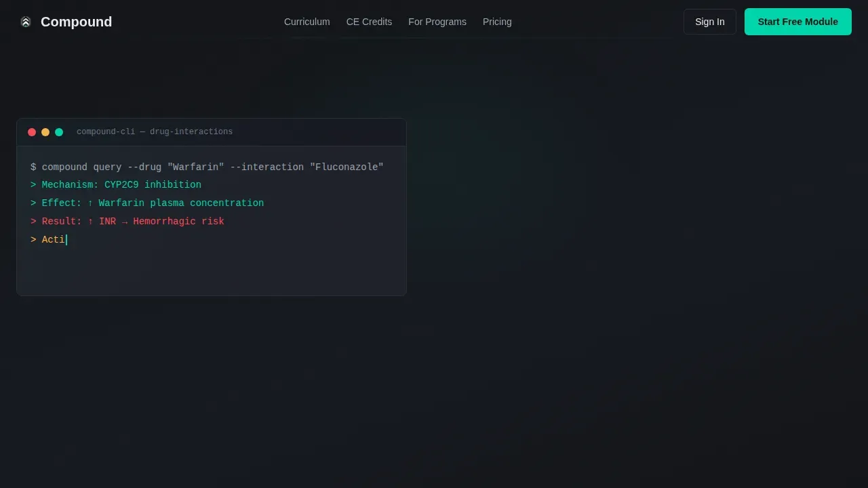Image resolution: width=868 pixels, height=488 pixels.
Task: Click the Compound logo icon
Action: [x=26, y=22]
